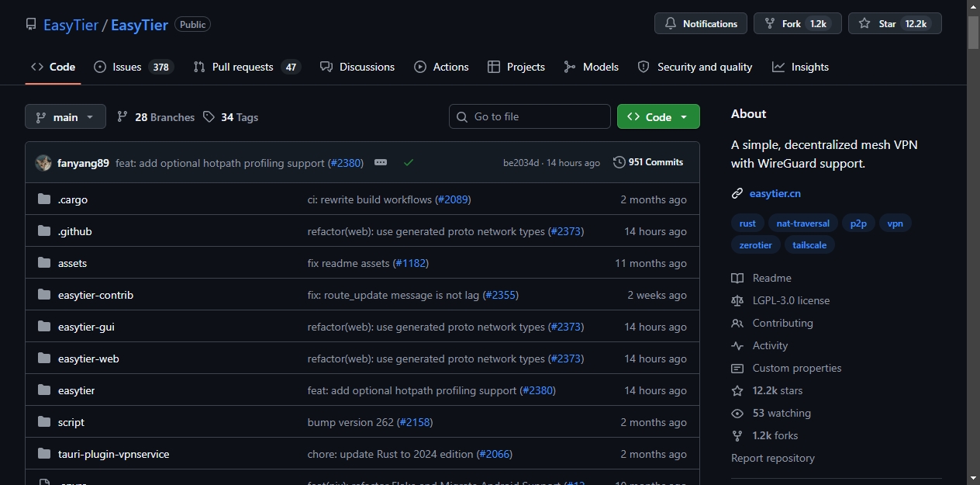This screenshot has height=485, width=980.
Task: Click the book icon beside Readme
Action: tap(737, 278)
